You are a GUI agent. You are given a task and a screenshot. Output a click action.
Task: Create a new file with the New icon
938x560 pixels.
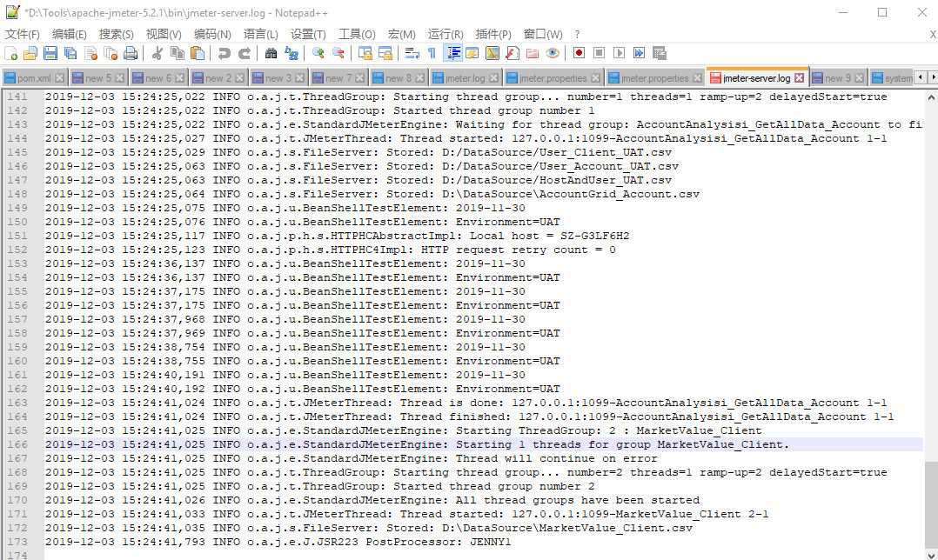coord(10,53)
